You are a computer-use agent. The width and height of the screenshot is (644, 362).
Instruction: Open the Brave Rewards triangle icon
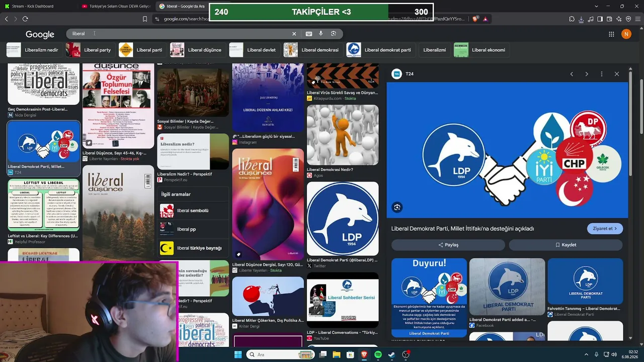[486, 19]
